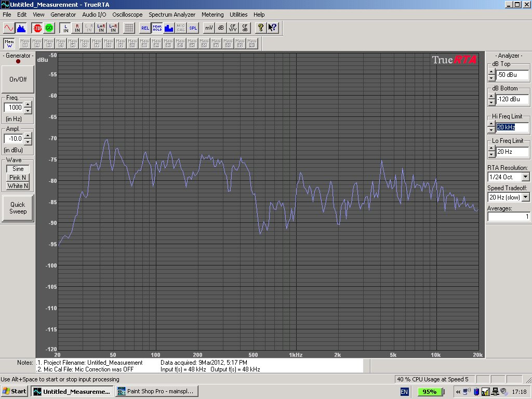This screenshot has width=532, height=399.
Task: Click the Mem W working memory icon
Action: (x=9, y=44)
